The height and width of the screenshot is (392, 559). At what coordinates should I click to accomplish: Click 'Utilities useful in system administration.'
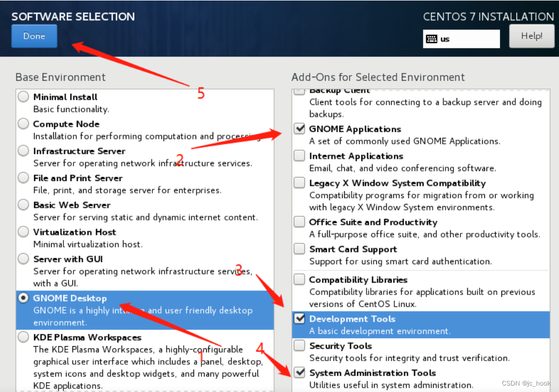[391, 385]
